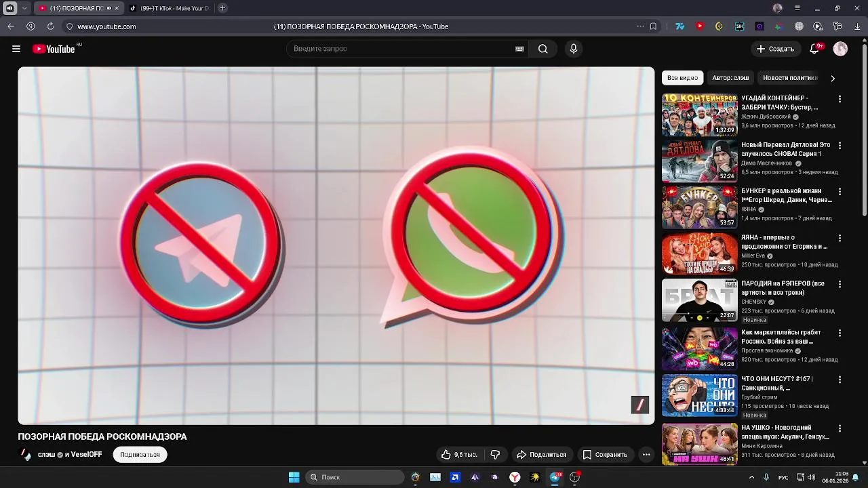
Task: Open YouTube notifications bell
Action: (x=816, y=49)
